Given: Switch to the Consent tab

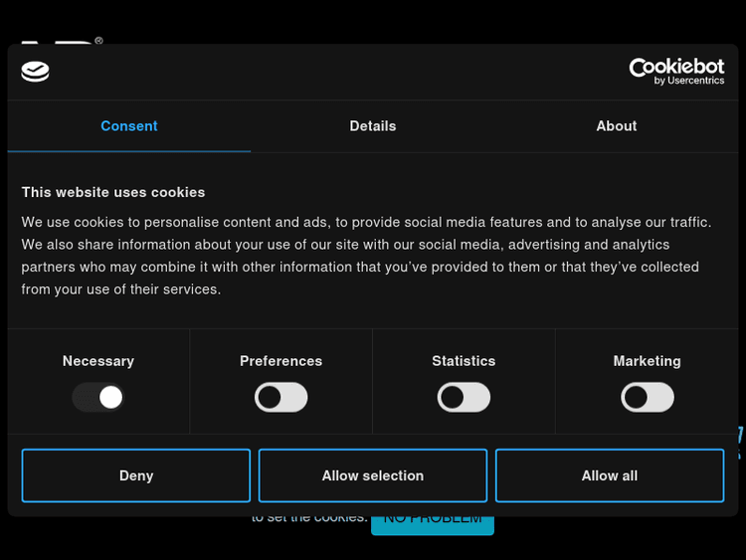Looking at the screenshot, I should [x=128, y=126].
